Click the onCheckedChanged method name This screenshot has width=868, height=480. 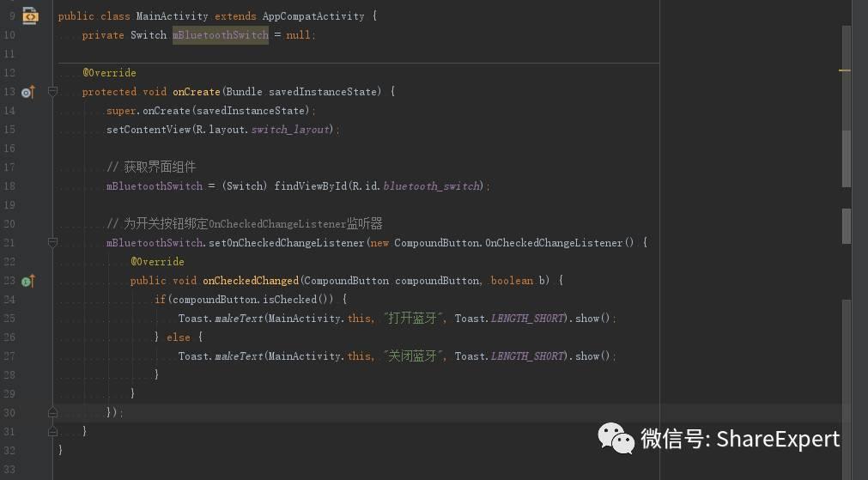tap(251, 281)
